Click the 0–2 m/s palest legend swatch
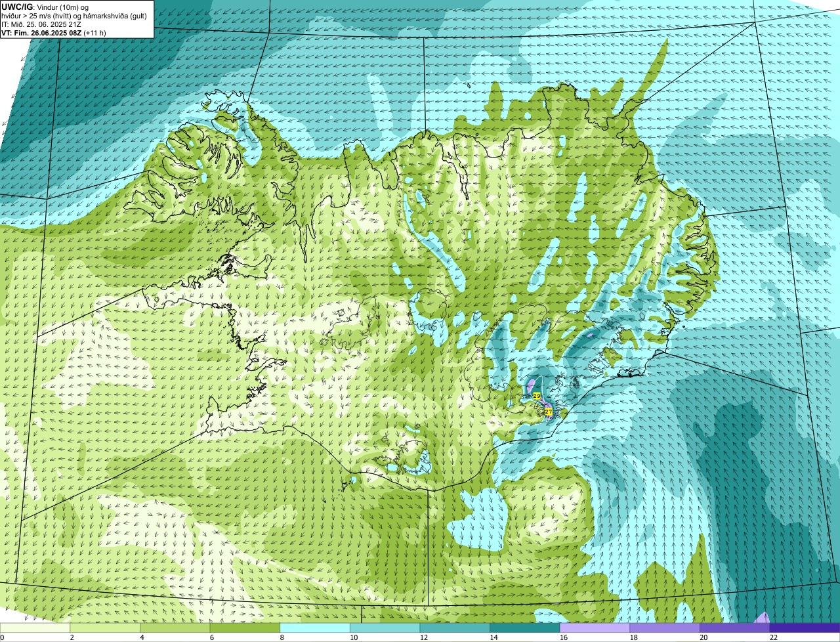The image size is (840, 642). pyautogui.click(x=35, y=628)
